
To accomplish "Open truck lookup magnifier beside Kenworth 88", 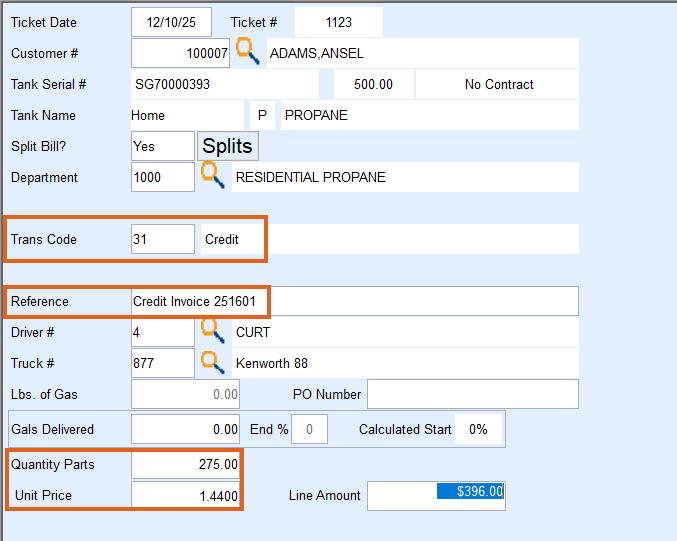I will tap(212, 363).
